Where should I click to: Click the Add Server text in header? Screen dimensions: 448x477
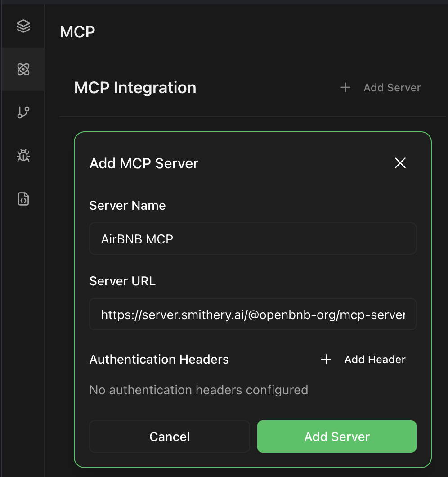(x=392, y=87)
